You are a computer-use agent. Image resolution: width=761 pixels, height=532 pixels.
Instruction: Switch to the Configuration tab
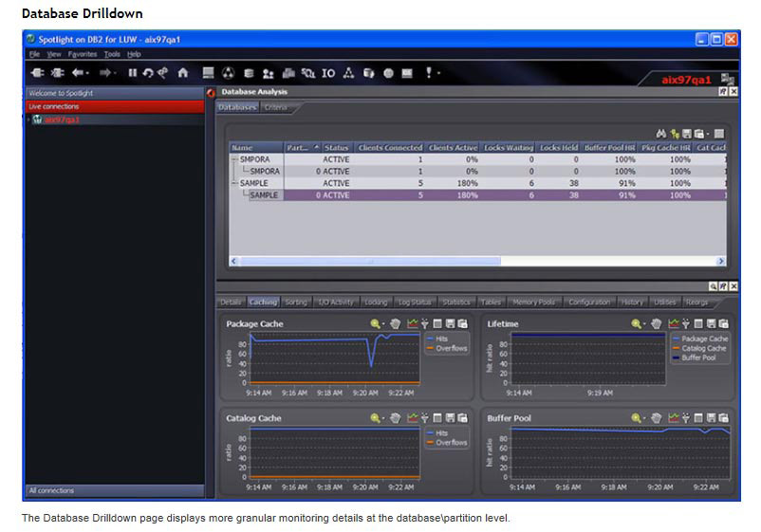[589, 302]
